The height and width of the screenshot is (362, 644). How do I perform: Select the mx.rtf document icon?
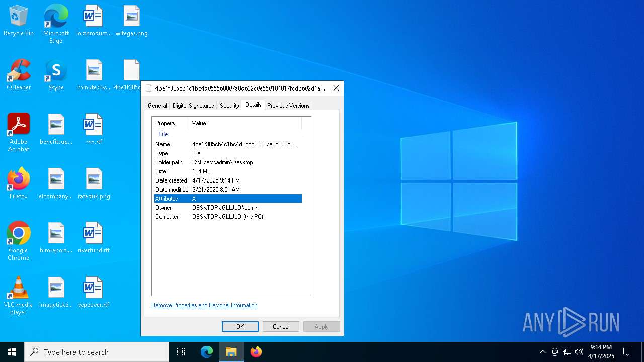94,129
